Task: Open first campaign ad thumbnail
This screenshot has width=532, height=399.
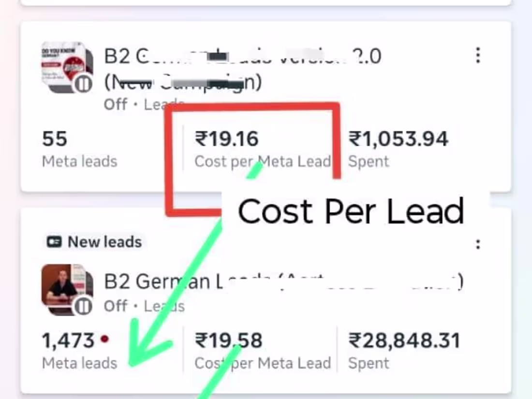Action: pos(67,67)
